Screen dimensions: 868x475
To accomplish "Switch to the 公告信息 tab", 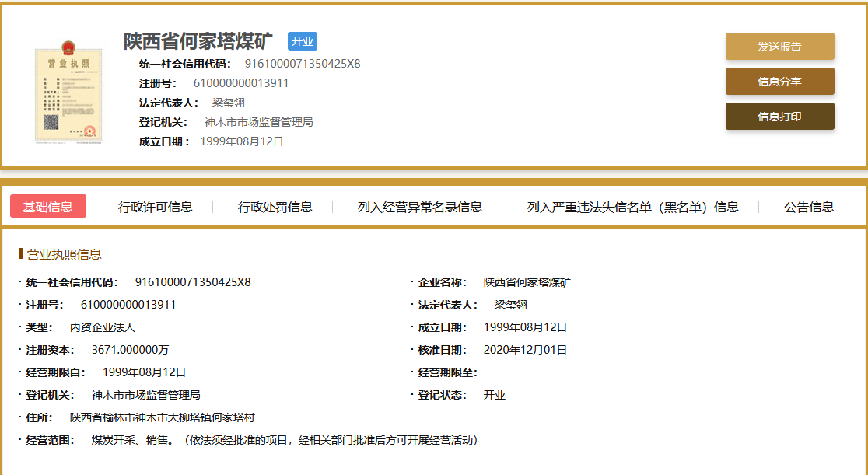I will coord(809,207).
